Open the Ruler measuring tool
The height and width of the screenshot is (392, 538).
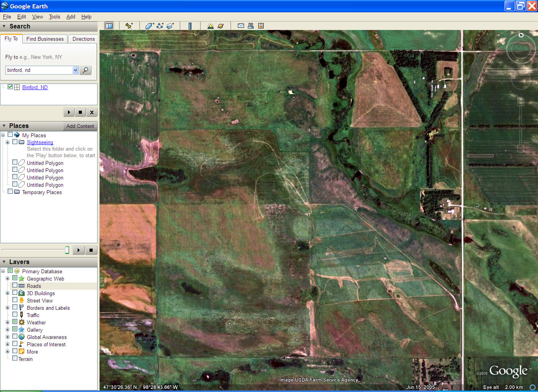tap(190, 26)
